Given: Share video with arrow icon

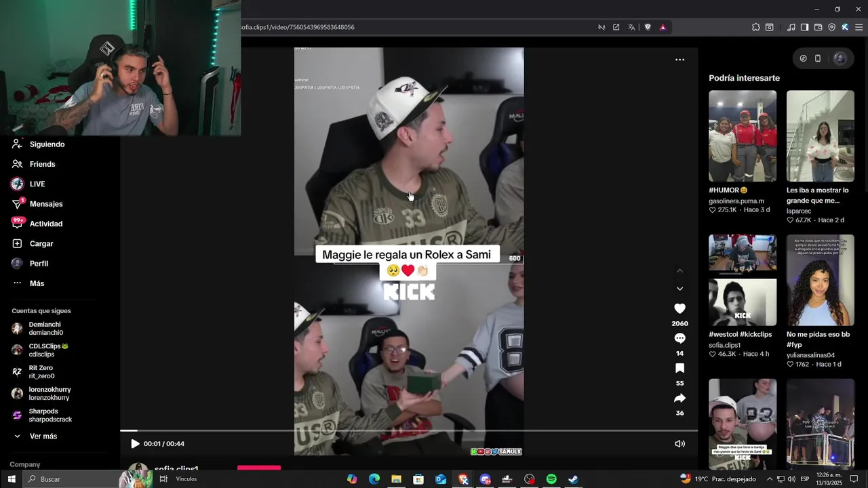Looking at the screenshot, I should tap(679, 398).
